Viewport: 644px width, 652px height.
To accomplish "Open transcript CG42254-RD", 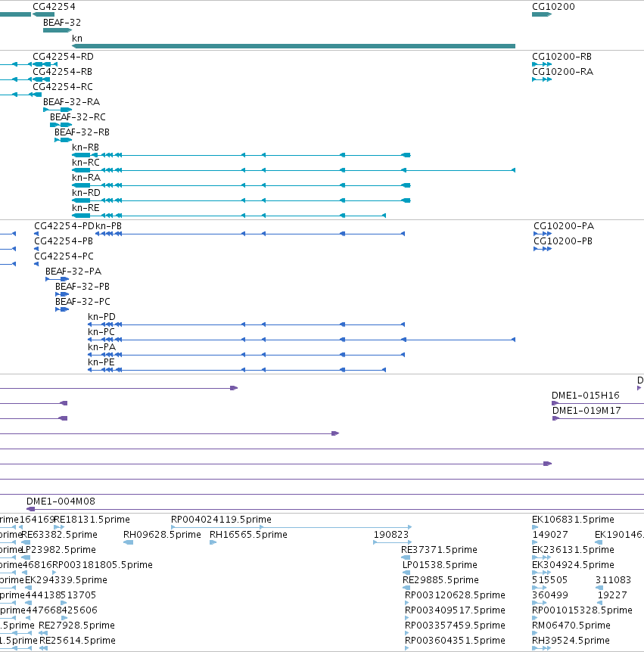I will click(x=64, y=57).
